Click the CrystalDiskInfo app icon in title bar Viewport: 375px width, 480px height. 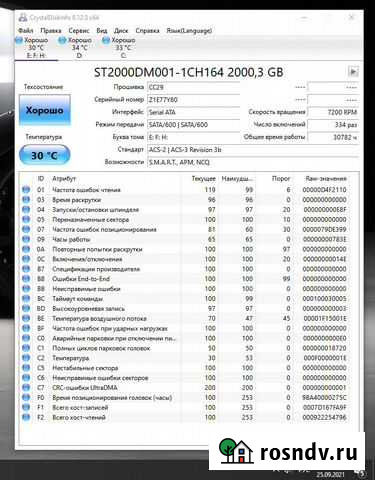23,17
